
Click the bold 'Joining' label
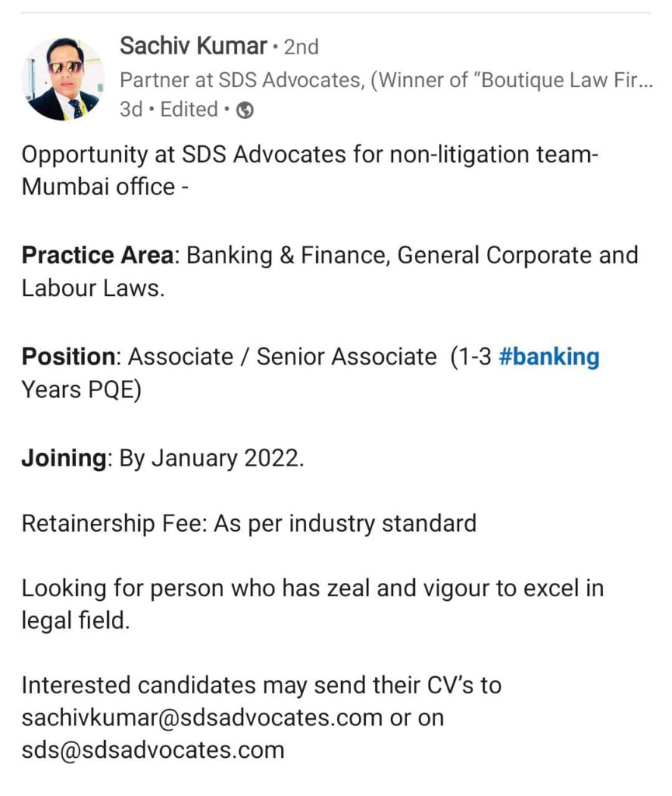click(x=64, y=459)
